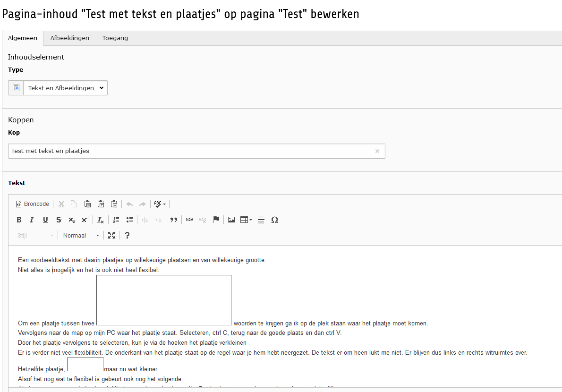
Task: Clear the Kop field with X
Action: coord(377,151)
